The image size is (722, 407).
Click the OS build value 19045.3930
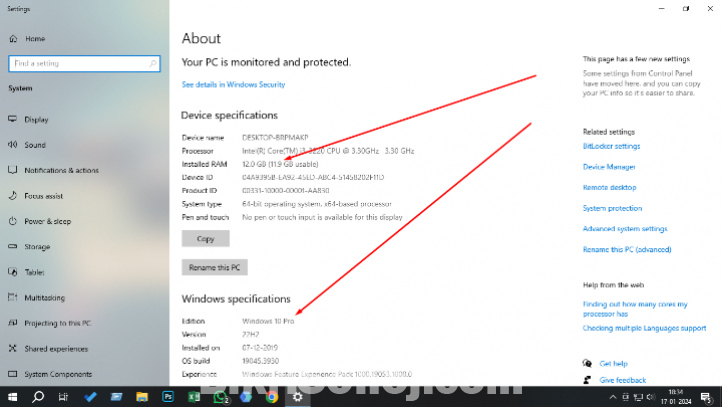coord(261,361)
